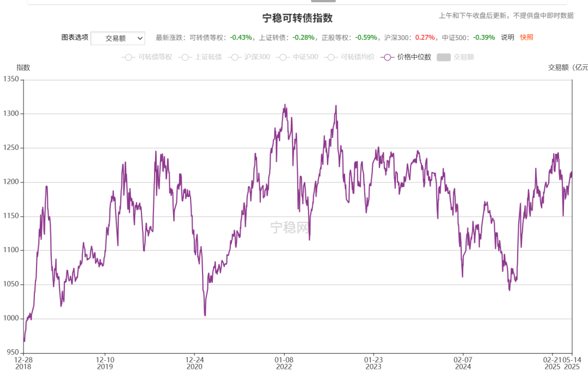Click the 可转债等权 legend circle icon
The height and width of the screenshot is (377, 588).
128,57
